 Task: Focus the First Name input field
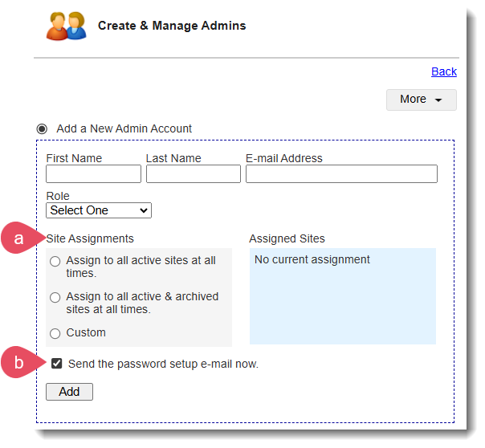(x=93, y=174)
